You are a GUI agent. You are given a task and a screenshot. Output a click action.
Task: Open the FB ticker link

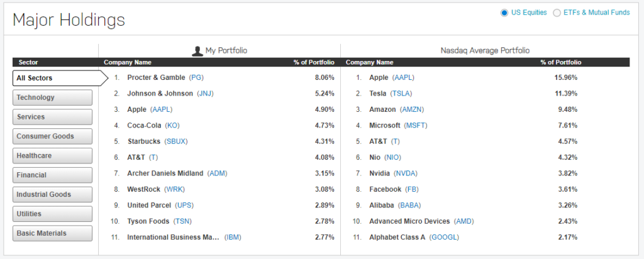[x=412, y=189]
